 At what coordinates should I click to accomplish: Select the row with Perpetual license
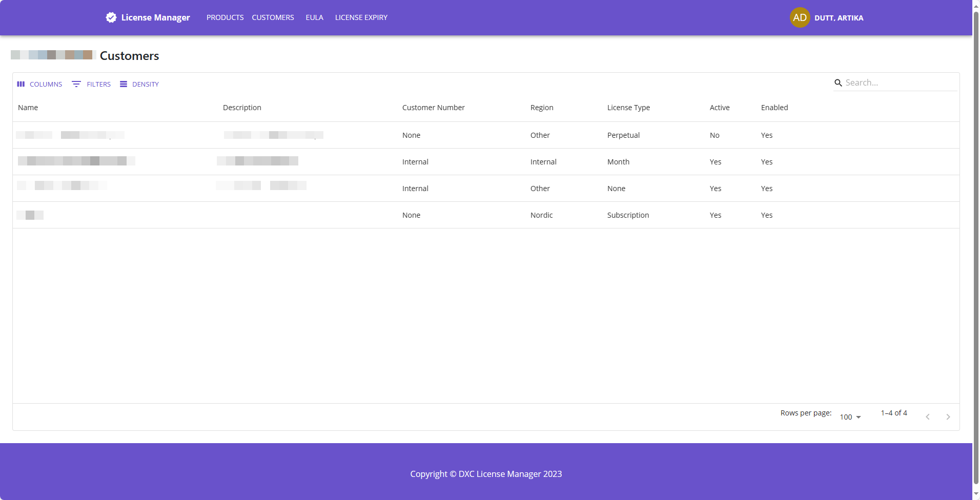pyautogui.click(x=623, y=135)
